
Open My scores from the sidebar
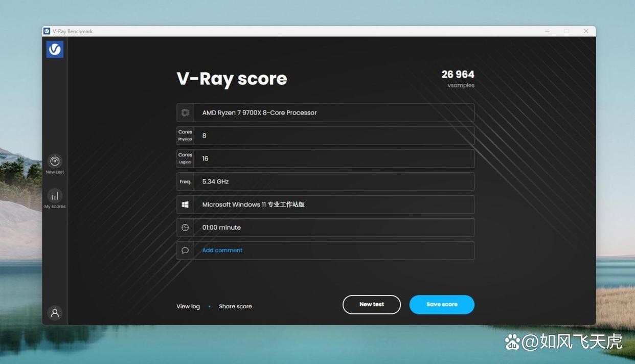coord(55,196)
